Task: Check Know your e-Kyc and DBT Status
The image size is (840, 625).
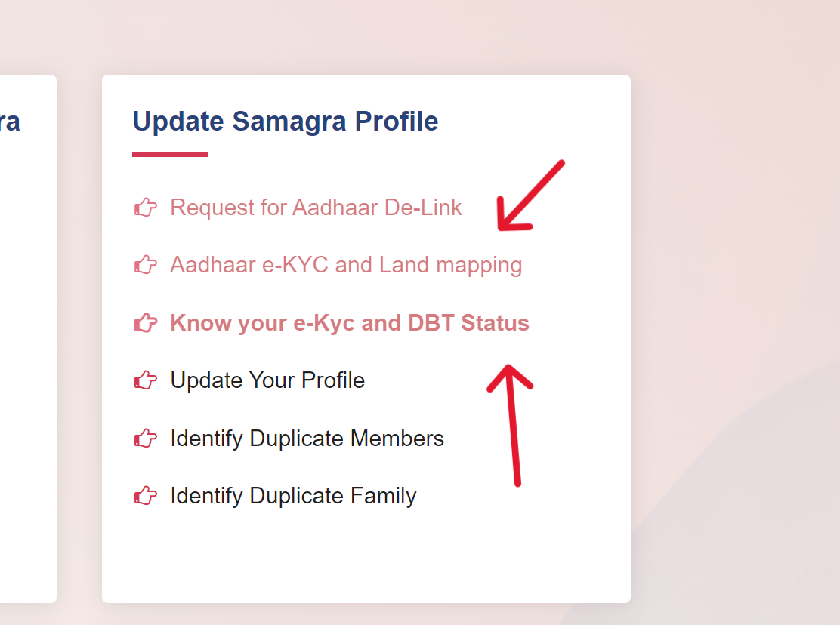Action: 349,322
